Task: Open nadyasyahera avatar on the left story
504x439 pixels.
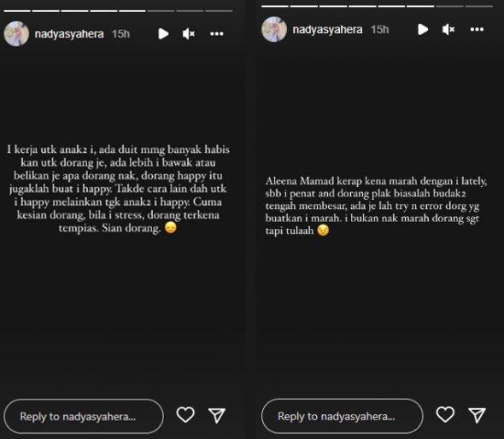Action: [x=16, y=34]
